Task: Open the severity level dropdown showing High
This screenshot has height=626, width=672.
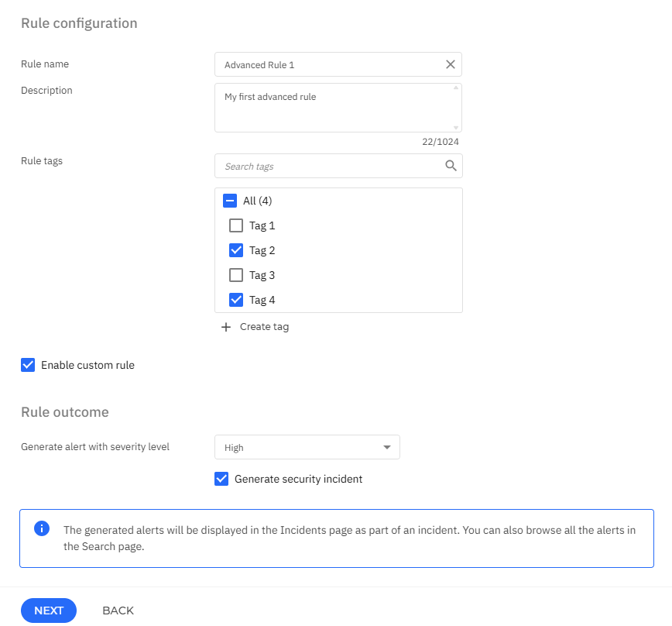Action: [x=307, y=447]
